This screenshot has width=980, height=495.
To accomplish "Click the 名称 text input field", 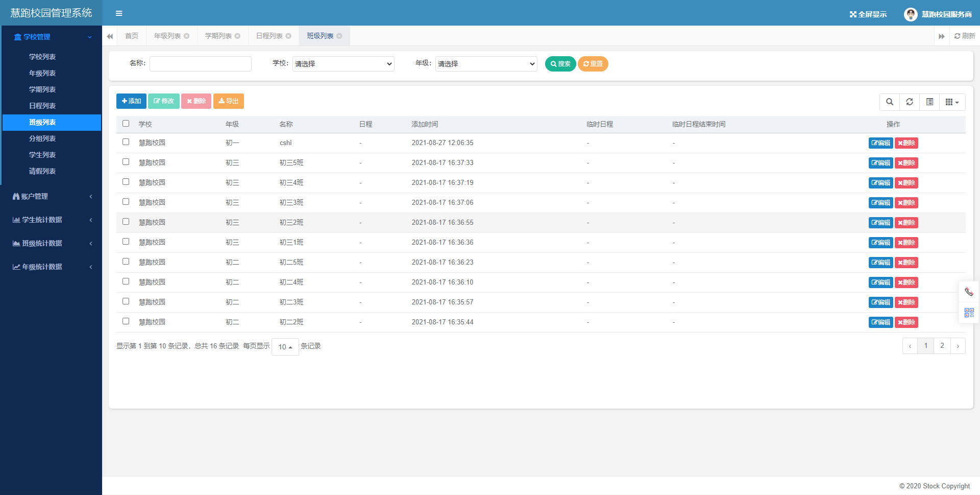I will pyautogui.click(x=201, y=64).
